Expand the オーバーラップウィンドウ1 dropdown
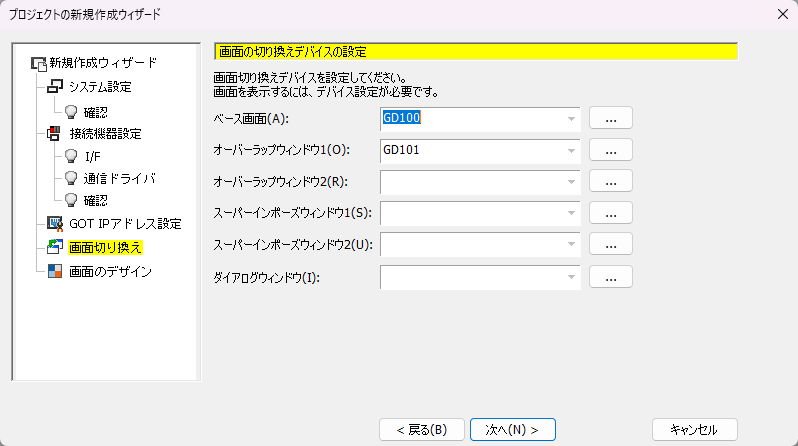The height and width of the screenshot is (446, 798). (572, 151)
